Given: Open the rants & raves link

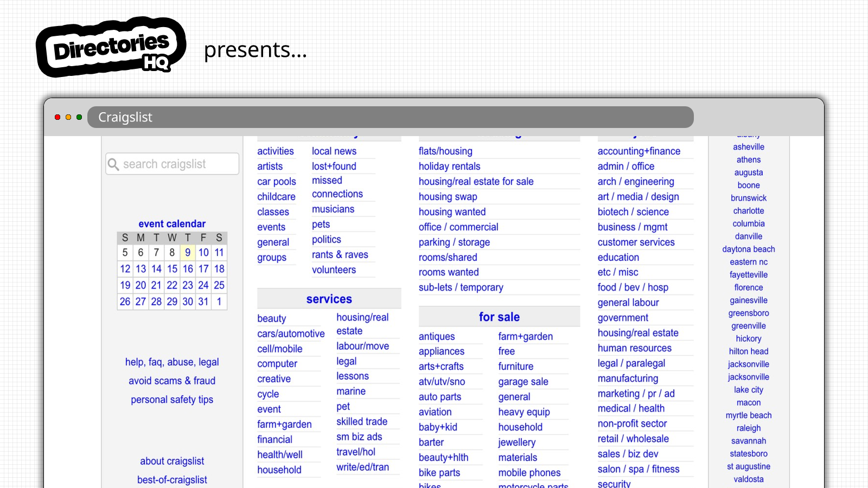Looking at the screenshot, I should tap(340, 255).
